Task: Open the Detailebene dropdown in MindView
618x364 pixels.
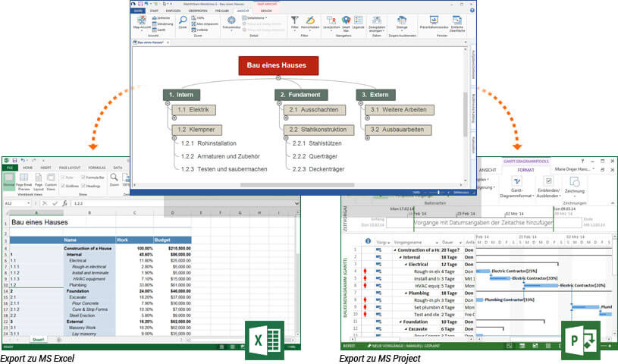Action: 255,18
